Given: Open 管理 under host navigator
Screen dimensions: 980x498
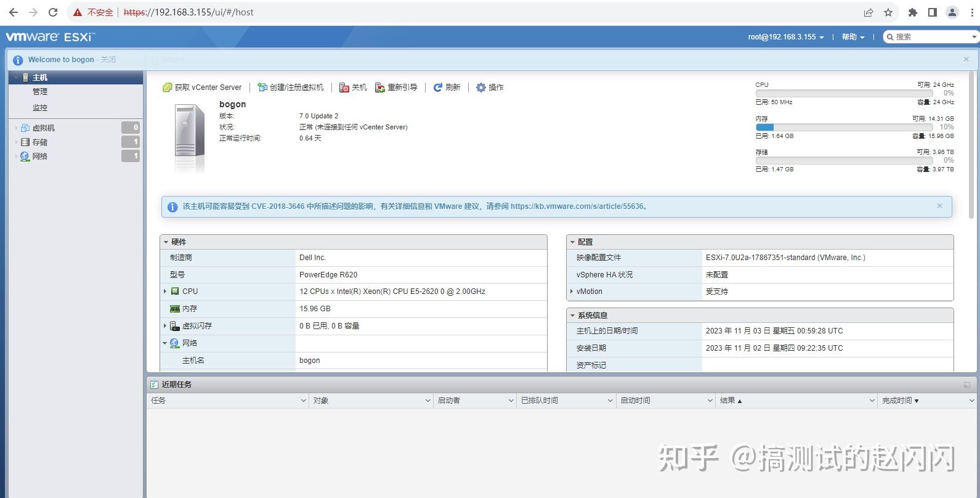Looking at the screenshot, I should click(40, 91).
